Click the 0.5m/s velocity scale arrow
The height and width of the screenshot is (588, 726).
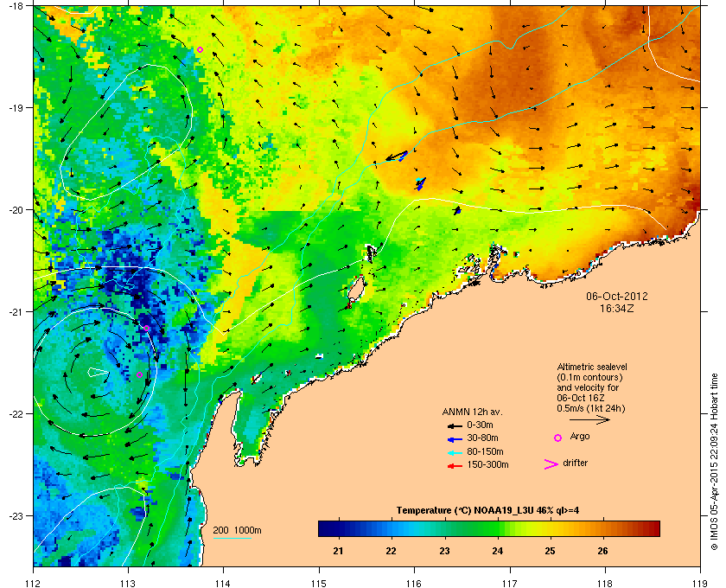(x=589, y=419)
